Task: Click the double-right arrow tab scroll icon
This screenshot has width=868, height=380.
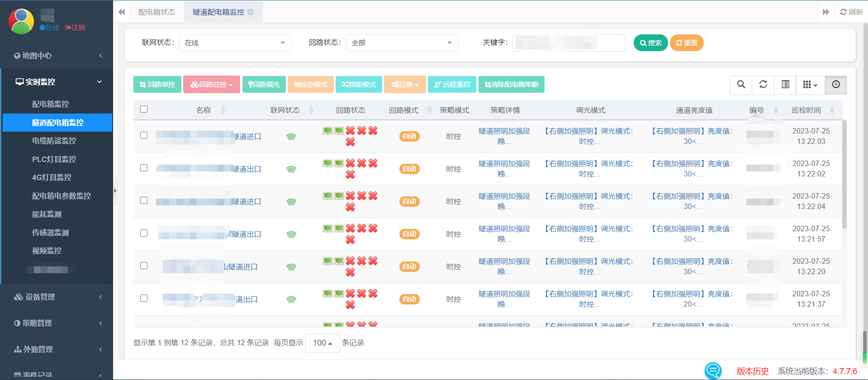Action: [x=825, y=12]
